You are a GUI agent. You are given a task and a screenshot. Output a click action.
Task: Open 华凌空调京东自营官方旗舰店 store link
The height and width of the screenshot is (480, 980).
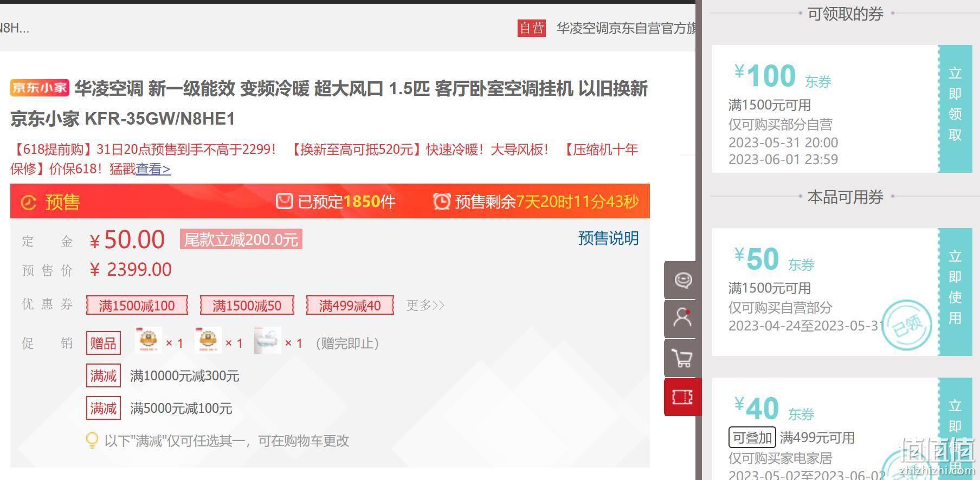pyautogui.click(x=626, y=28)
